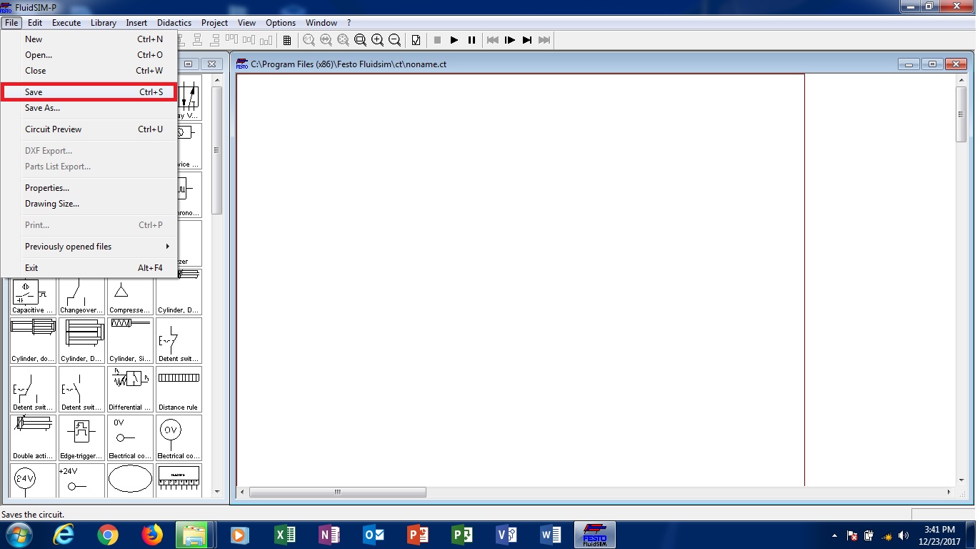980x549 pixels.
Task: Choose New from the File menu
Action: [x=89, y=39]
